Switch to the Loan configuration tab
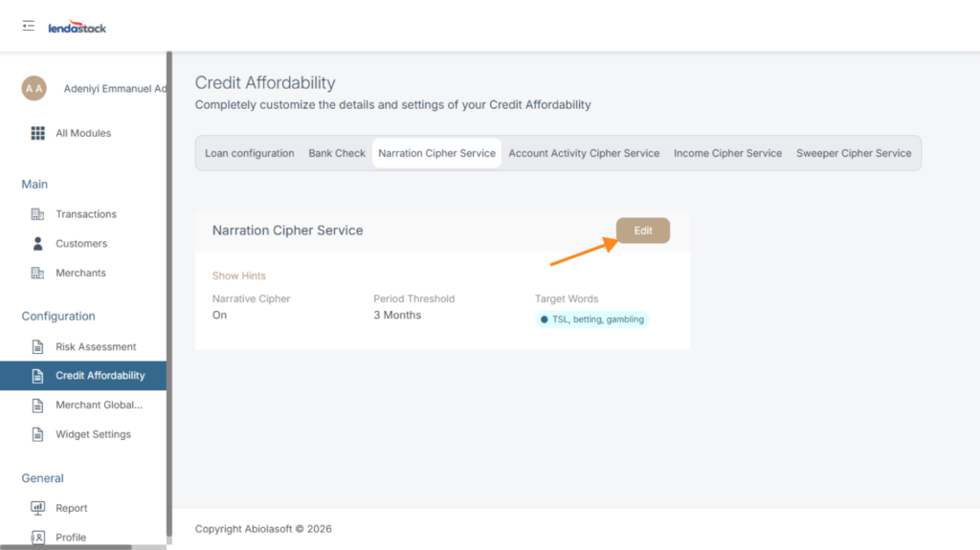Image resolution: width=980 pixels, height=550 pixels. tap(250, 153)
